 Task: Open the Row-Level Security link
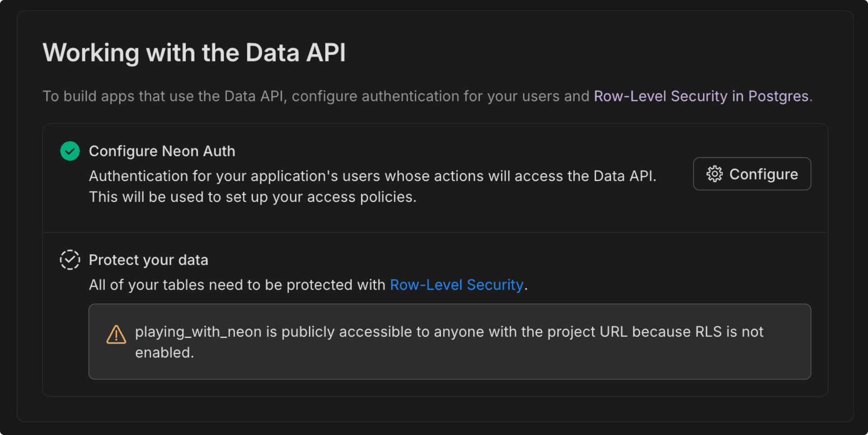click(x=457, y=285)
